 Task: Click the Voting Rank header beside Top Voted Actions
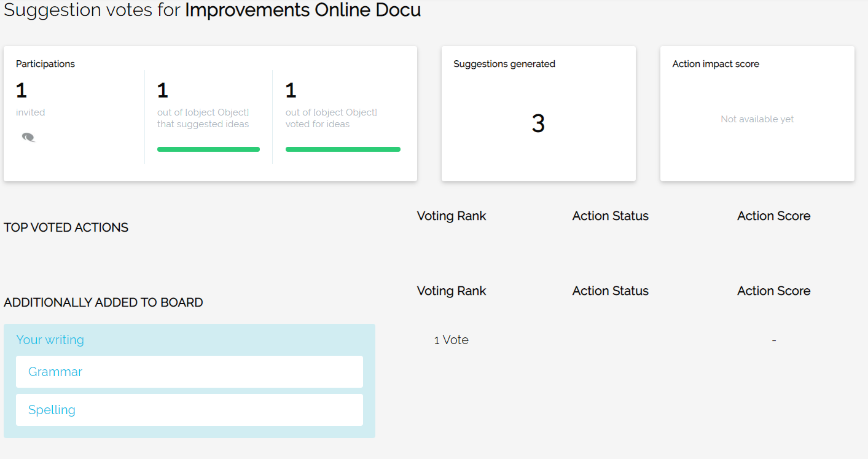click(452, 216)
